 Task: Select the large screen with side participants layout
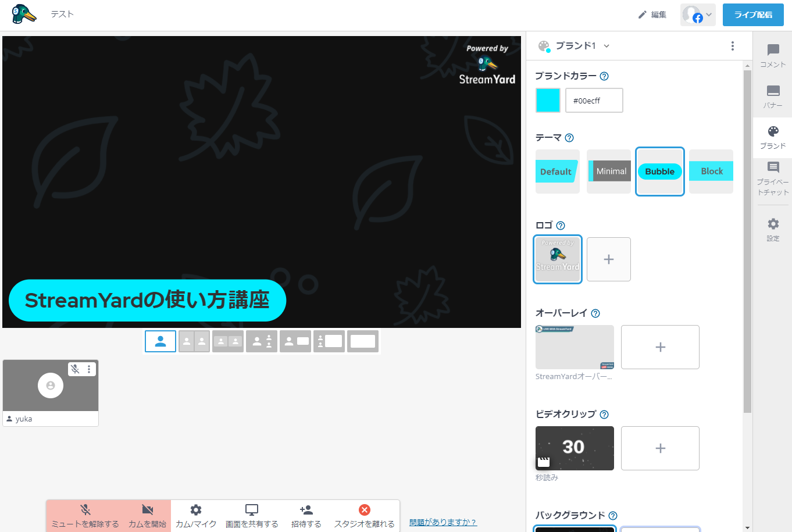click(x=329, y=341)
